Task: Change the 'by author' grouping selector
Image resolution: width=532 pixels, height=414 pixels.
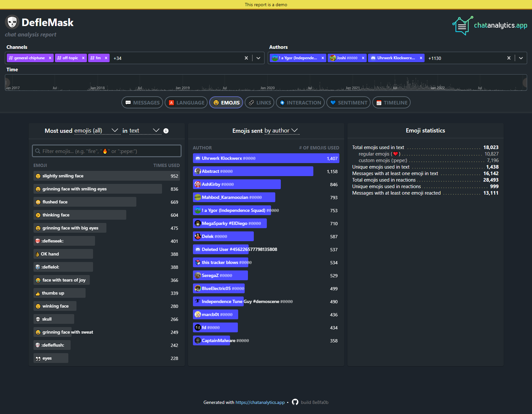Action: point(281,131)
